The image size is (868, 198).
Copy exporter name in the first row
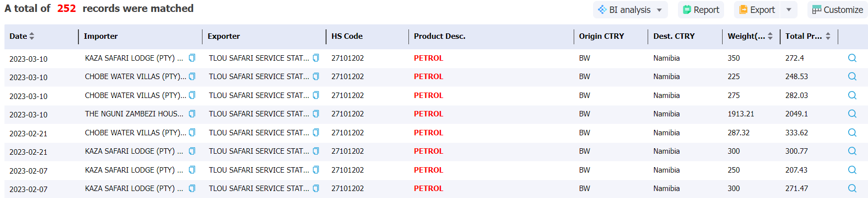pyautogui.click(x=316, y=58)
